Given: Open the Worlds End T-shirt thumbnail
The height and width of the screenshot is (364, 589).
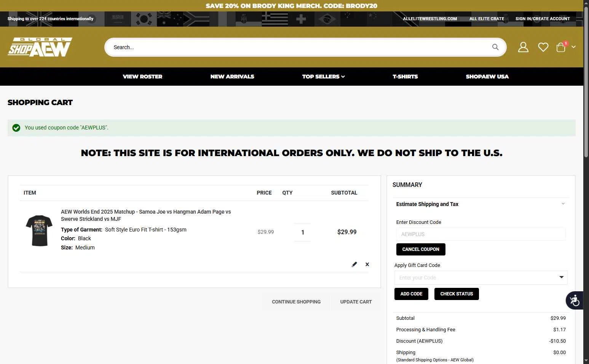Looking at the screenshot, I should point(39,230).
